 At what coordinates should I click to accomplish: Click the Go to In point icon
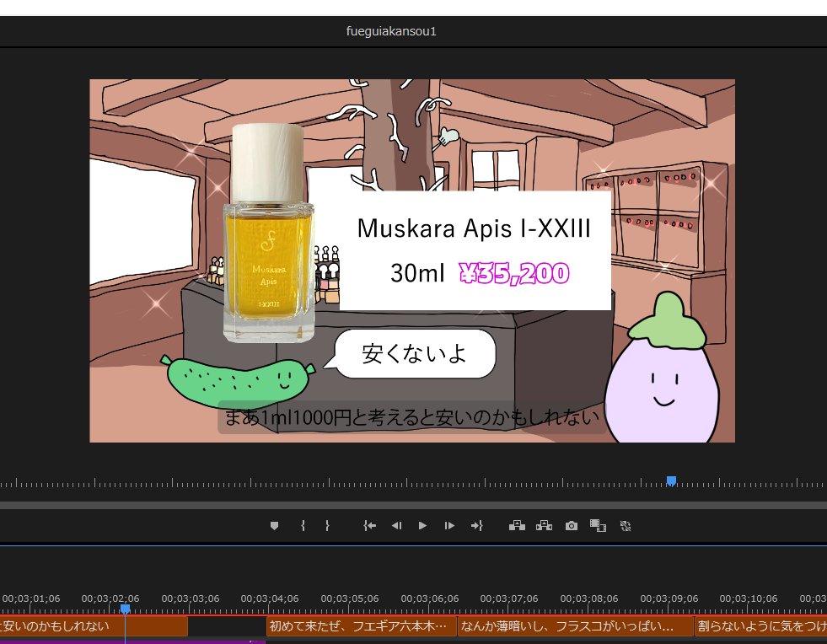pyautogui.click(x=370, y=526)
